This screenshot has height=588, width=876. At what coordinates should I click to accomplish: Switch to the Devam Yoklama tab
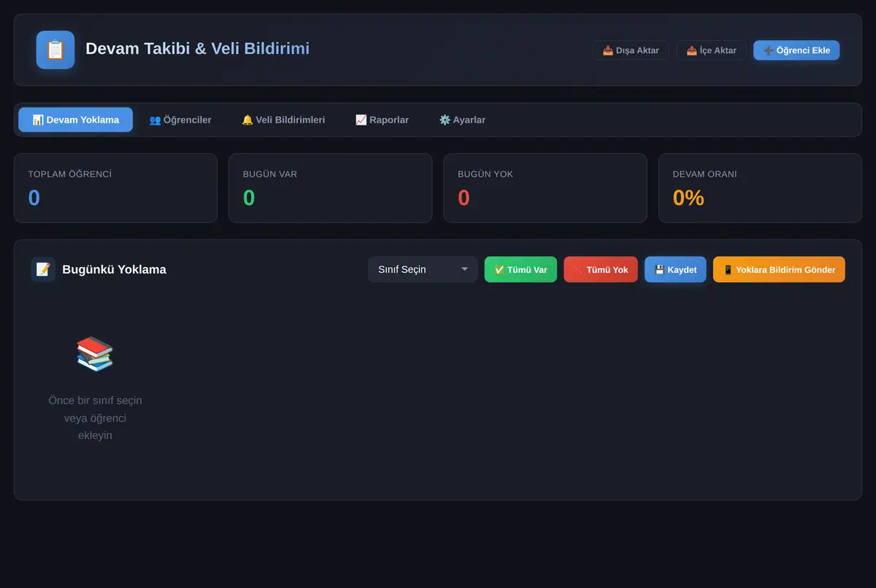point(76,120)
